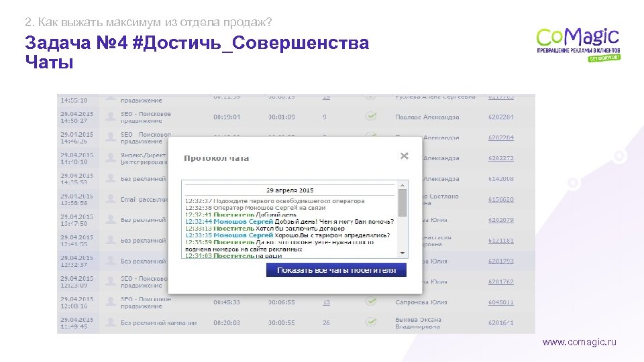Viewport: 644px width, 362px height.
Task: Open link 6142008
Action: click(x=500, y=179)
